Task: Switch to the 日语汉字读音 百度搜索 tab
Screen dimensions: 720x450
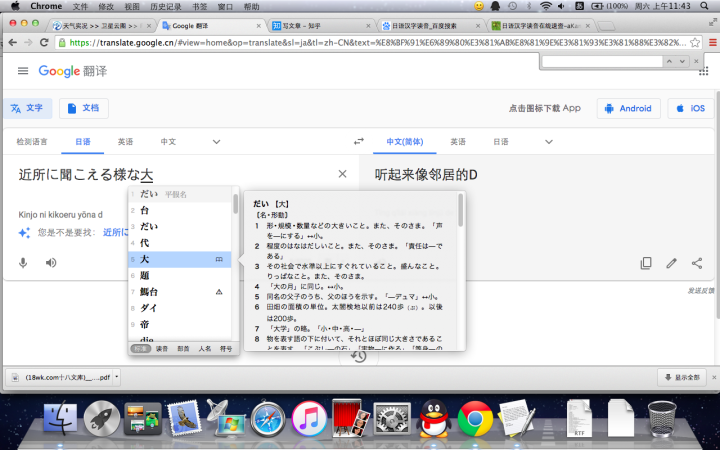Action: 431,26
